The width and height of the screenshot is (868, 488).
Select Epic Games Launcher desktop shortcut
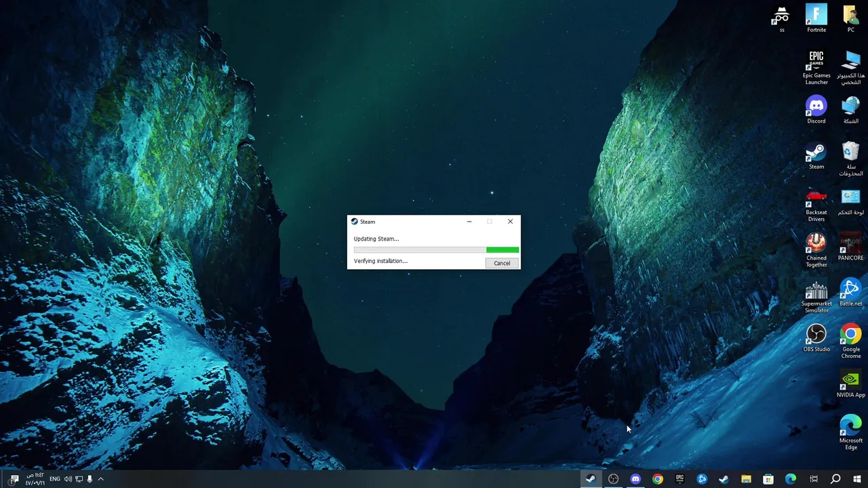(816, 68)
